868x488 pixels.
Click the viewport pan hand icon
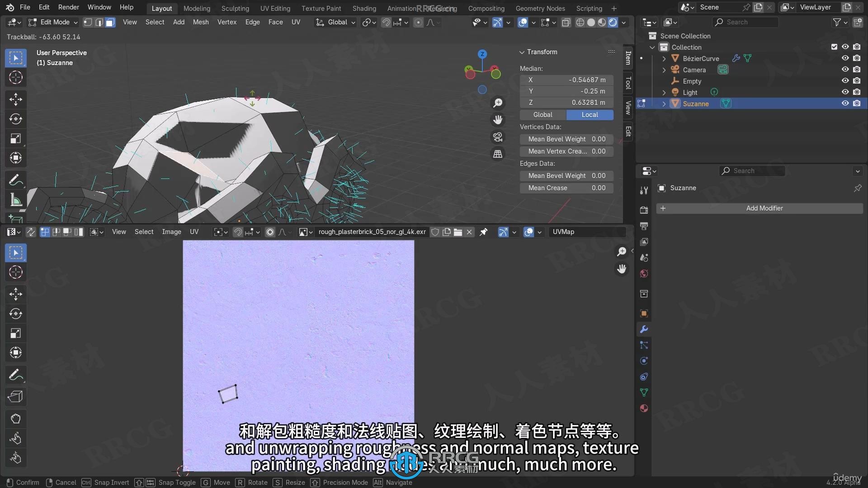pos(498,120)
